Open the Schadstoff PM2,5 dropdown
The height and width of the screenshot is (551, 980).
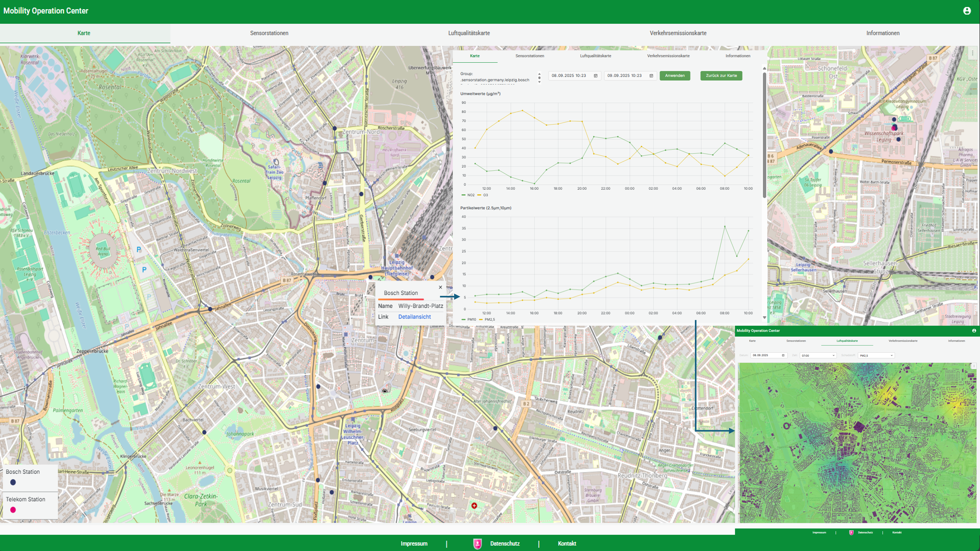(876, 355)
